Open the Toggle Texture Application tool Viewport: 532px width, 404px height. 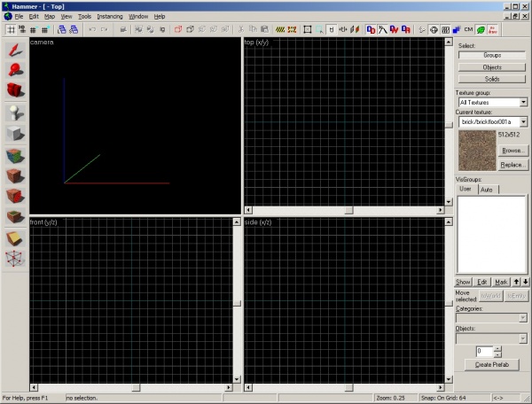[15, 155]
